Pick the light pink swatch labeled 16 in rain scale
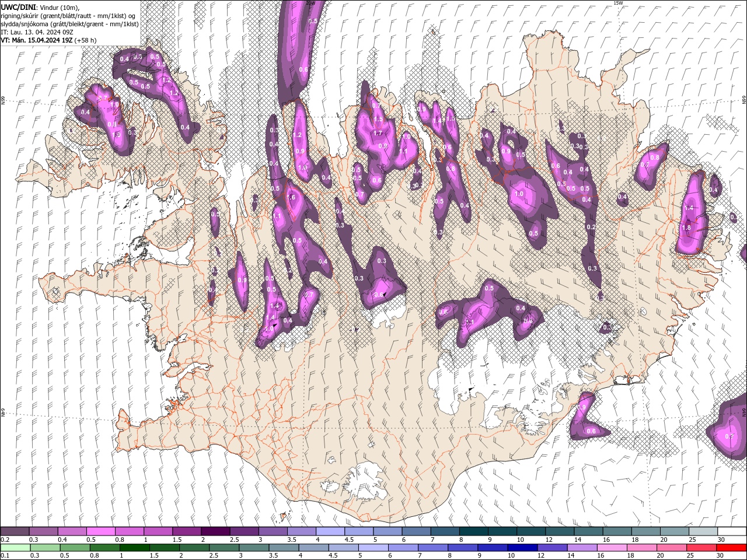The height and width of the screenshot is (560, 747). [x=611, y=547]
